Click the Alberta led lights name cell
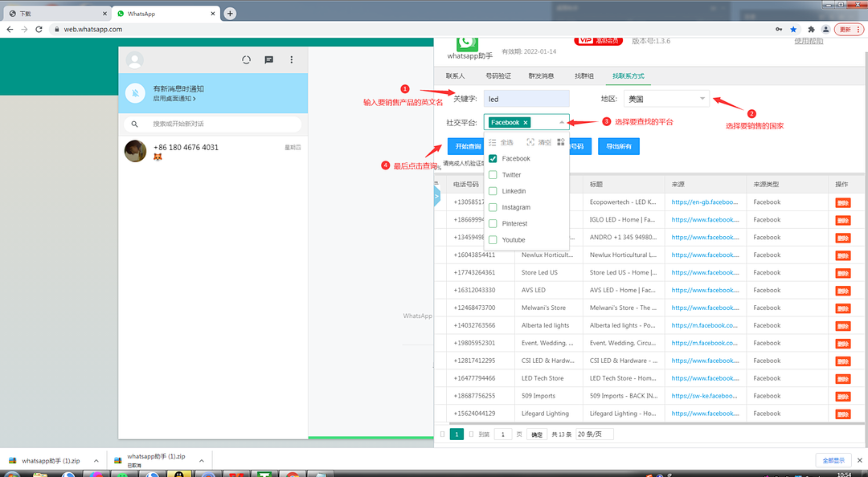This screenshot has height=477, width=868. pos(545,326)
